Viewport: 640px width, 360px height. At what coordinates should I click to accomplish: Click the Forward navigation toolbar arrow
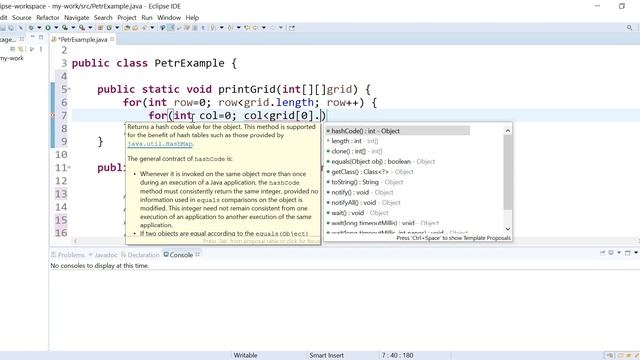(272, 28)
